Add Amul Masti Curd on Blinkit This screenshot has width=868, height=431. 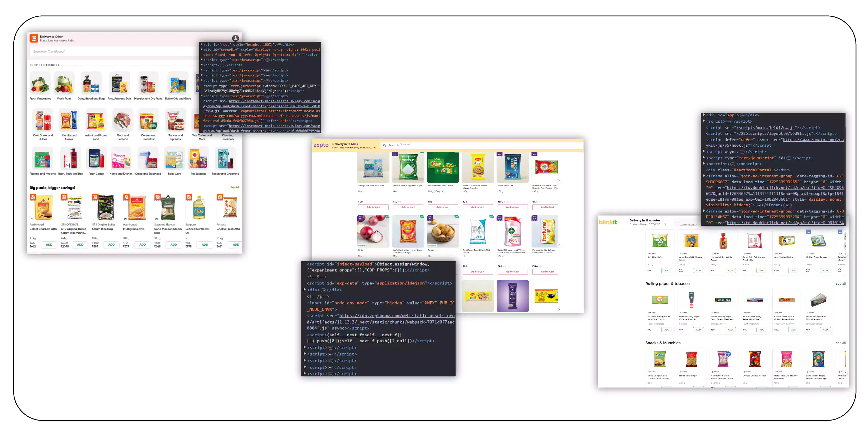[x=667, y=271]
